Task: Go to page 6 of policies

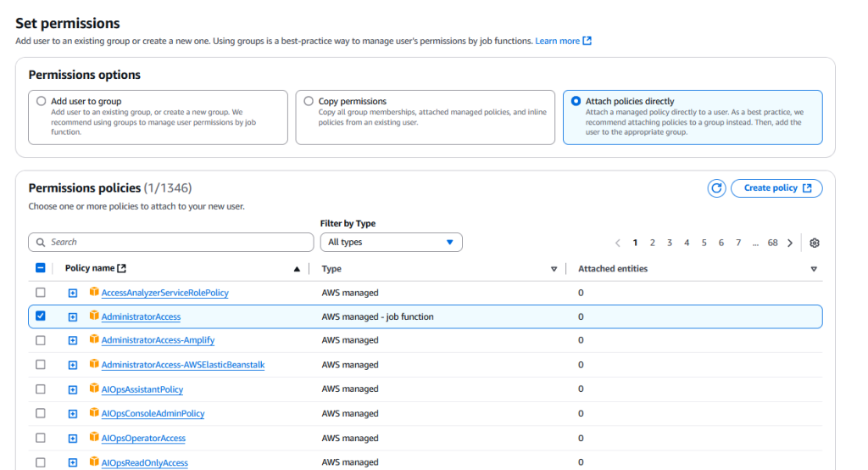Action: (721, 243)
